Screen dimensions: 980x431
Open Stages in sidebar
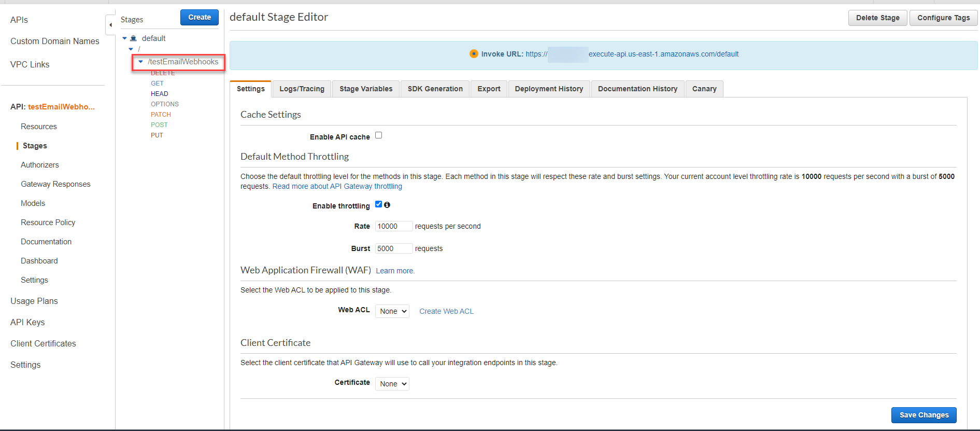tap(35, 146)
